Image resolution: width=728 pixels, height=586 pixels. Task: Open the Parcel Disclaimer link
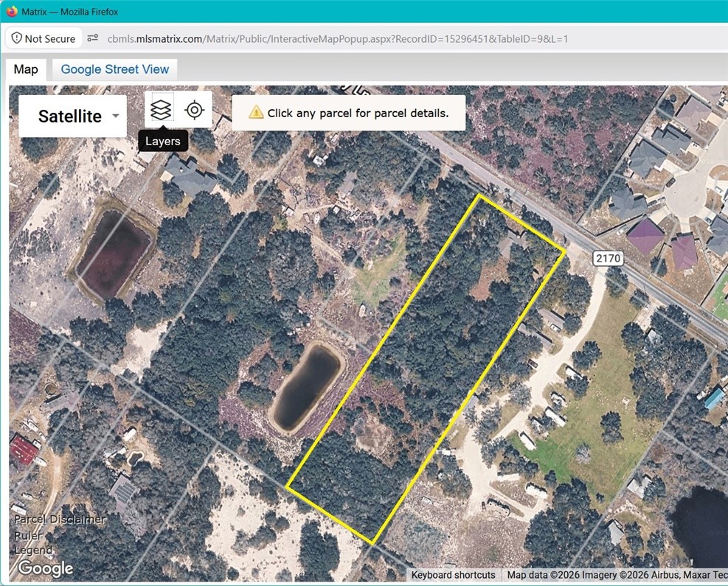coord(60,519)
